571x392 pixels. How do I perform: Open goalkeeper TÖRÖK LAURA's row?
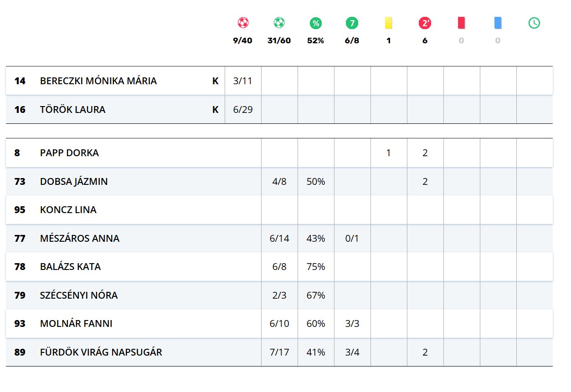(x=73, y=110)
